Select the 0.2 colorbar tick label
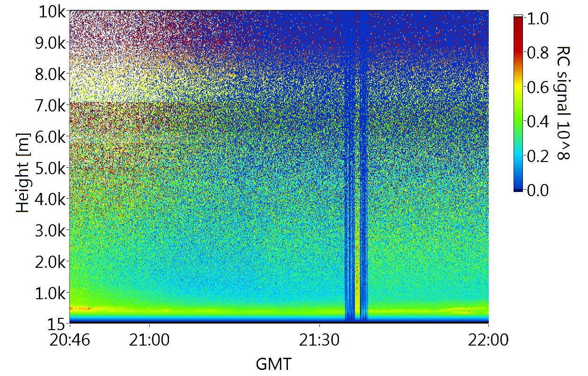This screenshot has width=588, height=376. 537,156
